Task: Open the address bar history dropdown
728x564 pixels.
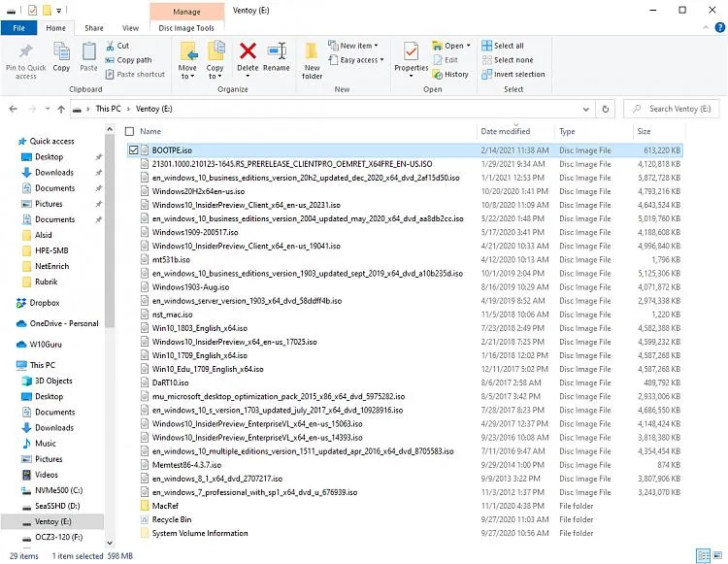Action: click(586, 109)
